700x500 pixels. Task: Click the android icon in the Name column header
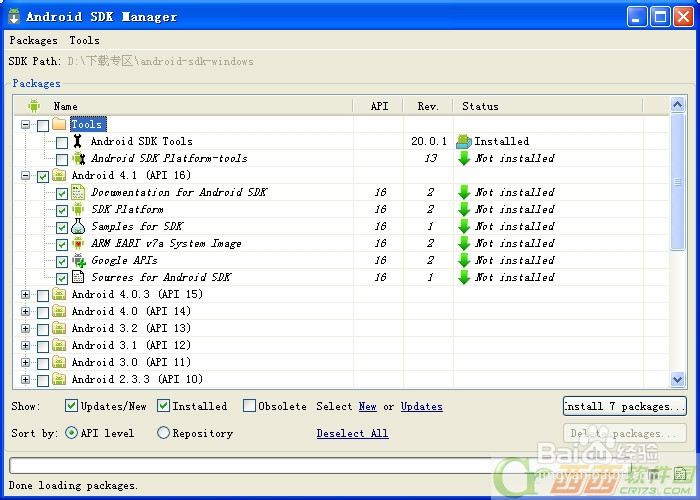coord(34,106)
